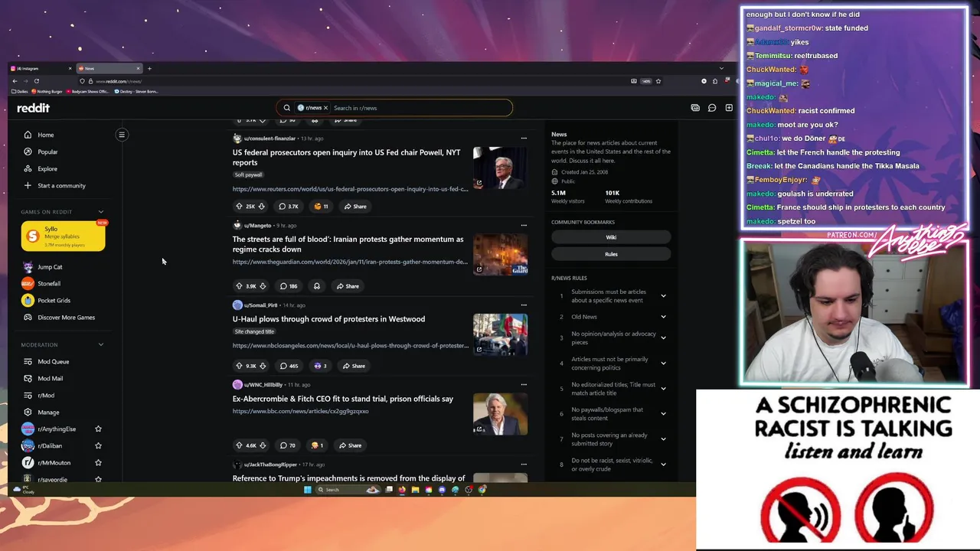This screenshot has width=980, height=551.
Task: Open the Jerome Powell post thumbnail
Action: coord(500,168)
